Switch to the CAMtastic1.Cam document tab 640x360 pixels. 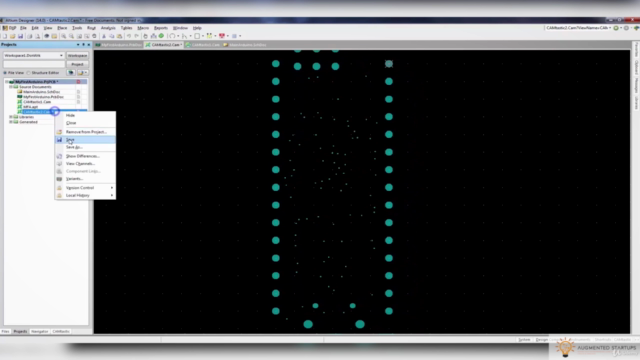click(x=203, y=45)
